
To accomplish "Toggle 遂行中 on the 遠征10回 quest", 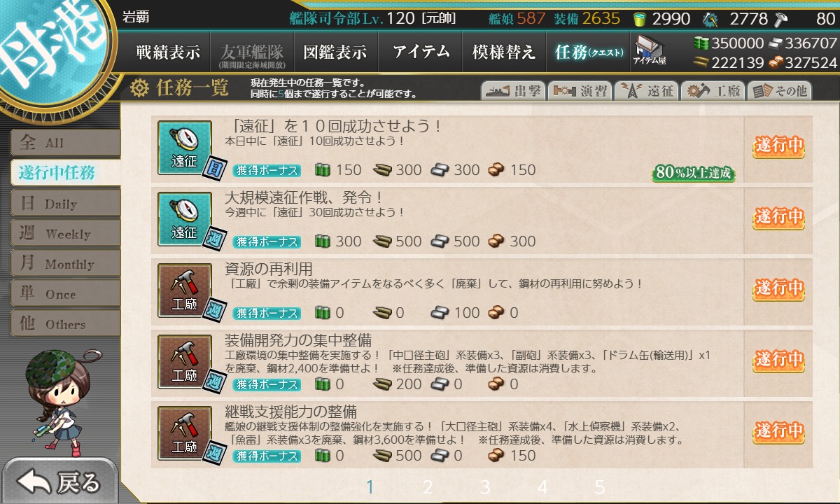I will tap(778, 146).
